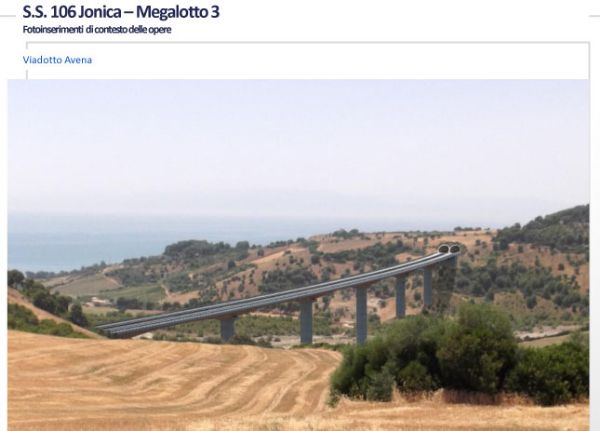Click the hazy sky area of the photo
The image size is (600, 431).
pyautogui.click(x=298, y=145)
